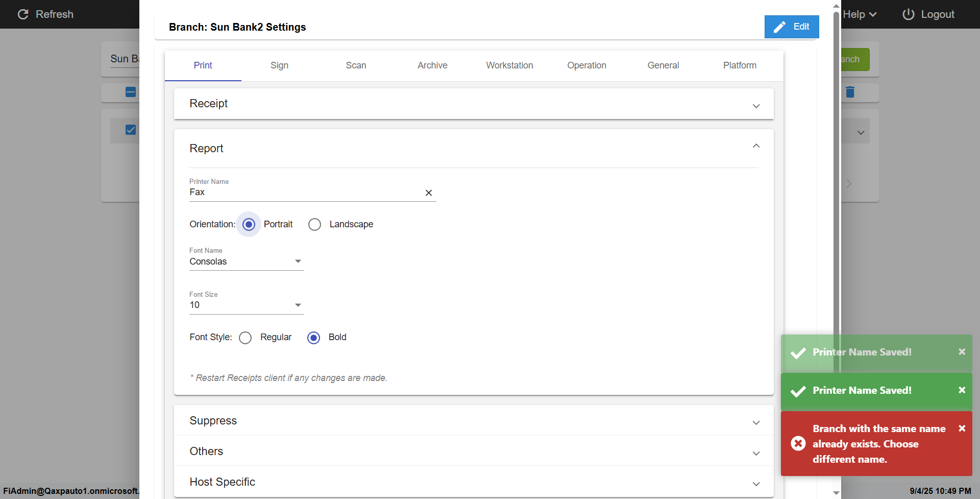Clear the Printer Name field with X
The width and height of the screenshot is (980, 499).
[x=429, y=193]
